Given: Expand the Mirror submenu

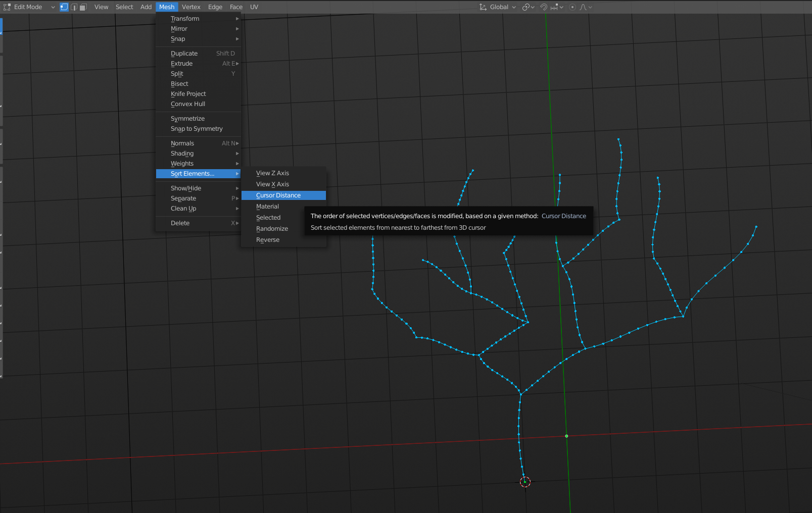Looking at the screenshot, I should (198, 29).
